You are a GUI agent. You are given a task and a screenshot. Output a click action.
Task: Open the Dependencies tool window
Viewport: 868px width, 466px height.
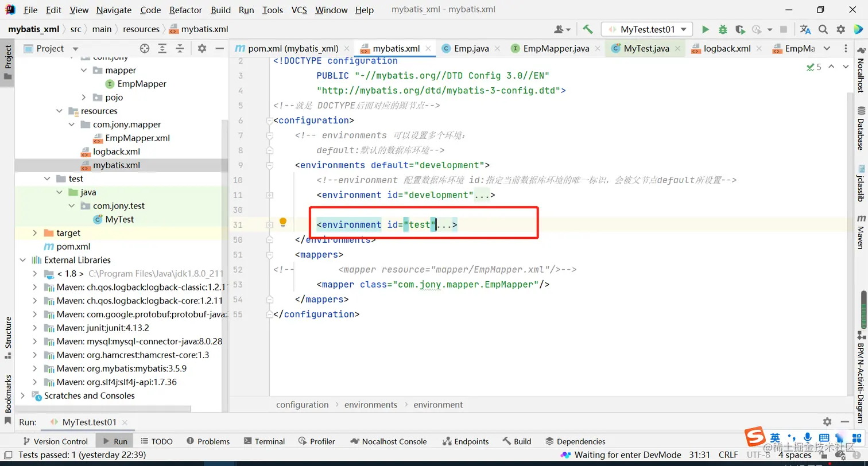[x=575, y=441]
